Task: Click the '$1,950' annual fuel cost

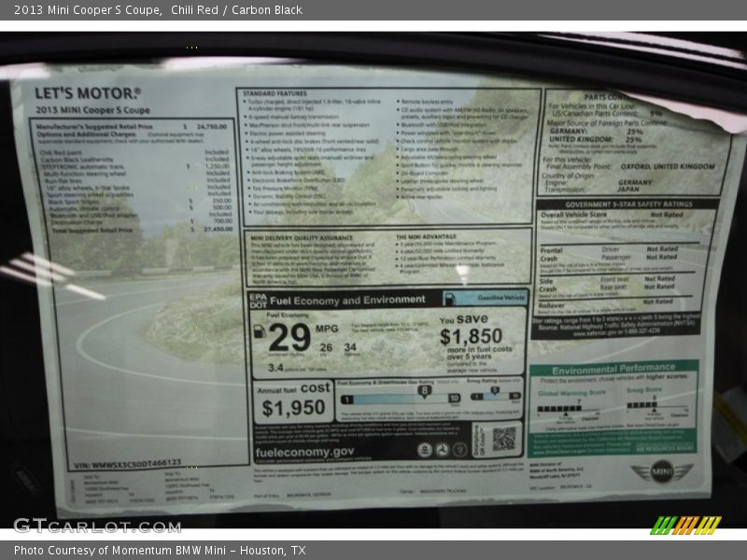Action: tap(293, 408)
